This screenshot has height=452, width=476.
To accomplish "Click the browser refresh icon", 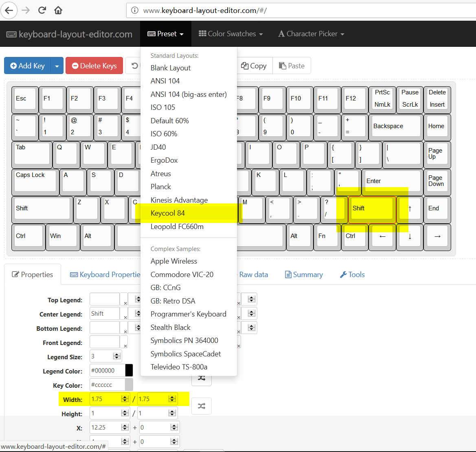I will tap(42, 10).
